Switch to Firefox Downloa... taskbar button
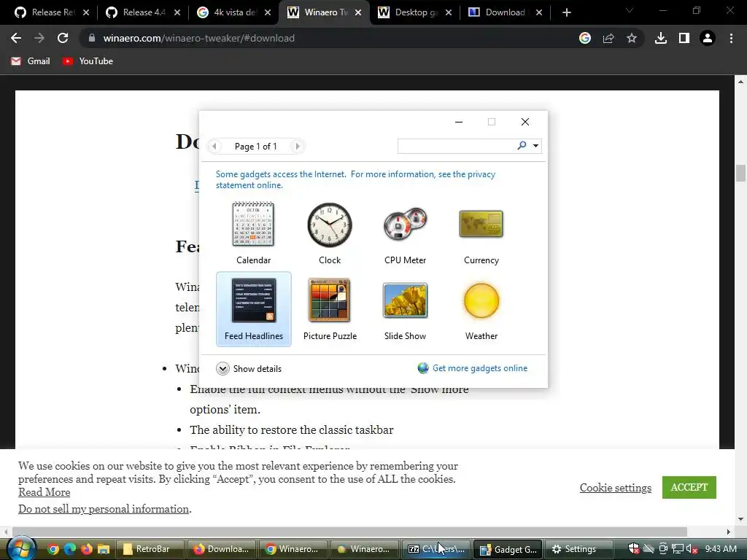 221,549
